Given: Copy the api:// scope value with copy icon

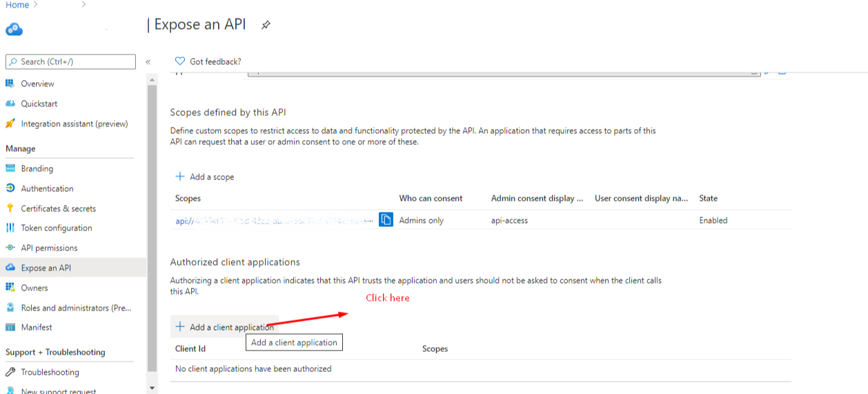Looking at the screenshot, I should 386,220.
